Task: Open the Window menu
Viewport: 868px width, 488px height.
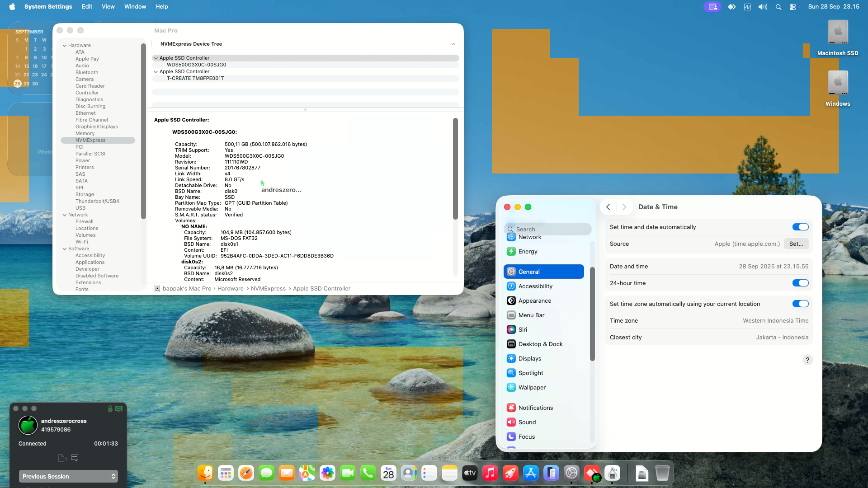Action: (135, 6)
